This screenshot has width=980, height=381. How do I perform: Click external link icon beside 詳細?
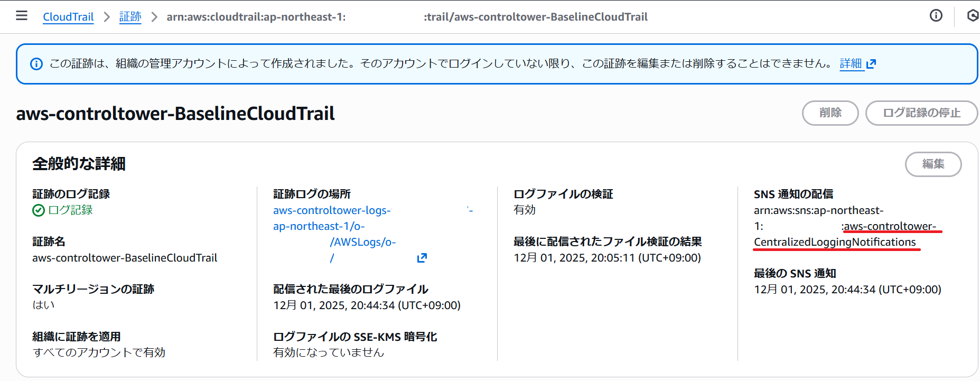pyautogui.click(x=871, y=64)
